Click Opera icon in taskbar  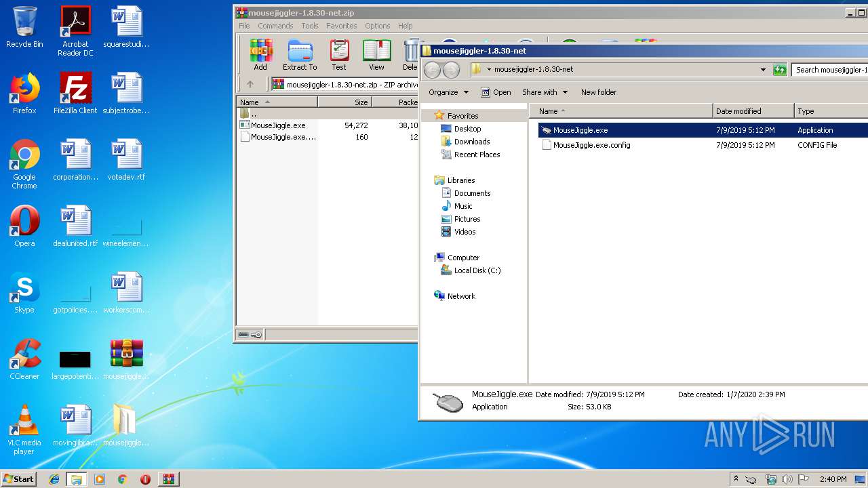(x=145, y=479)
